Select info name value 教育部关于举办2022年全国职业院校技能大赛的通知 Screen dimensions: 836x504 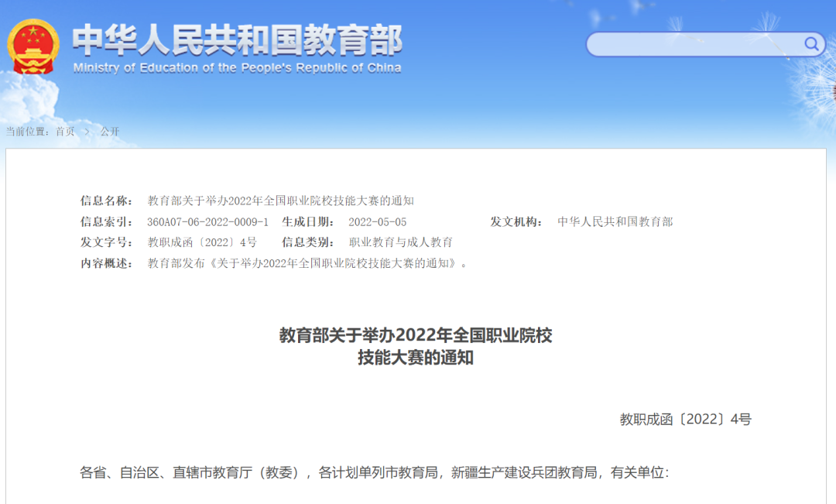(280, 201)
